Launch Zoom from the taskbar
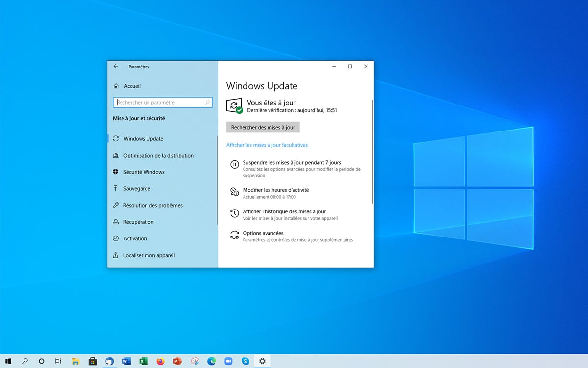This screenshot has height=368, width=588. tap(228, 361)
